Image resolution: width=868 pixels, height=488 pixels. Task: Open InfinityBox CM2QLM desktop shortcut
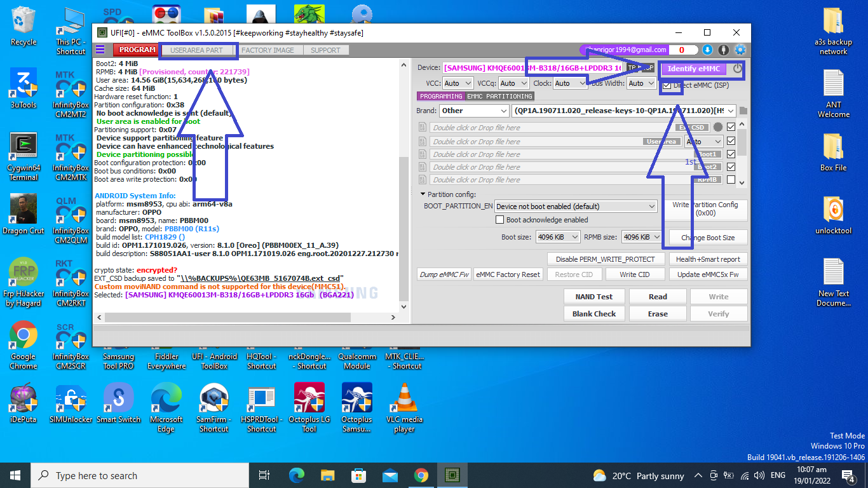coord(71,219)
